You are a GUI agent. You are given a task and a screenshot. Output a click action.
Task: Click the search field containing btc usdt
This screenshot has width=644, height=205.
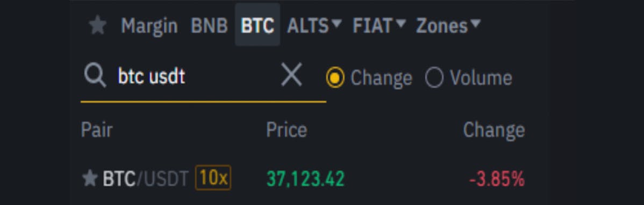point(203,77)
